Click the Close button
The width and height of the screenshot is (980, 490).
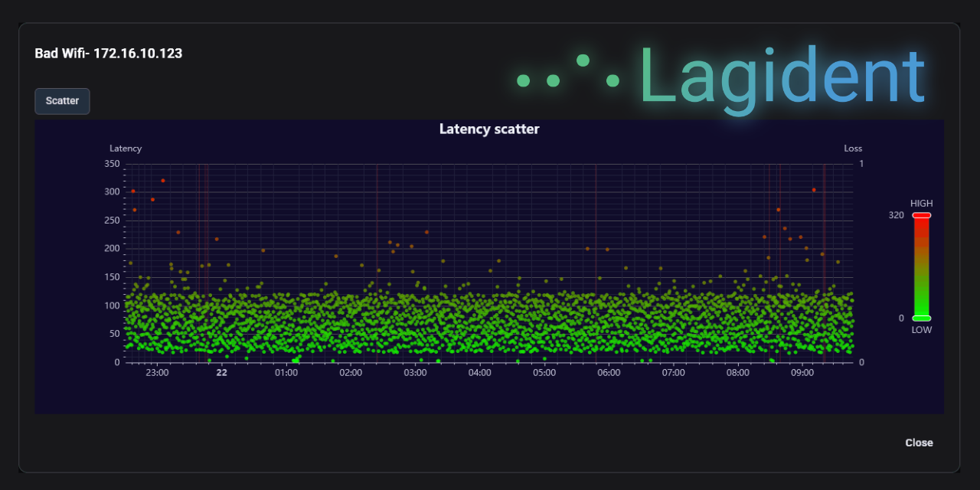(x=919, y=443)
